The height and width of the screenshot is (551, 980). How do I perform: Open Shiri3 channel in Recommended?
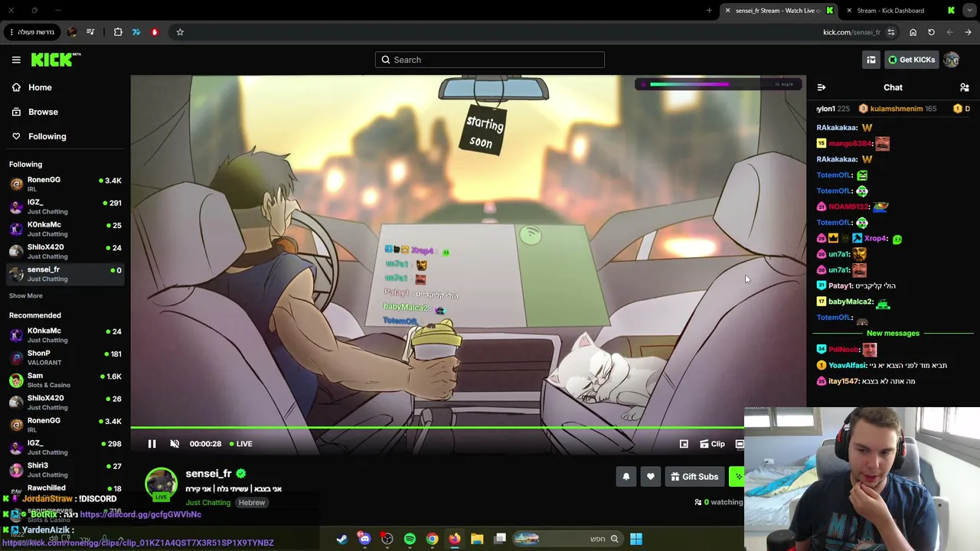pos(64,470)
